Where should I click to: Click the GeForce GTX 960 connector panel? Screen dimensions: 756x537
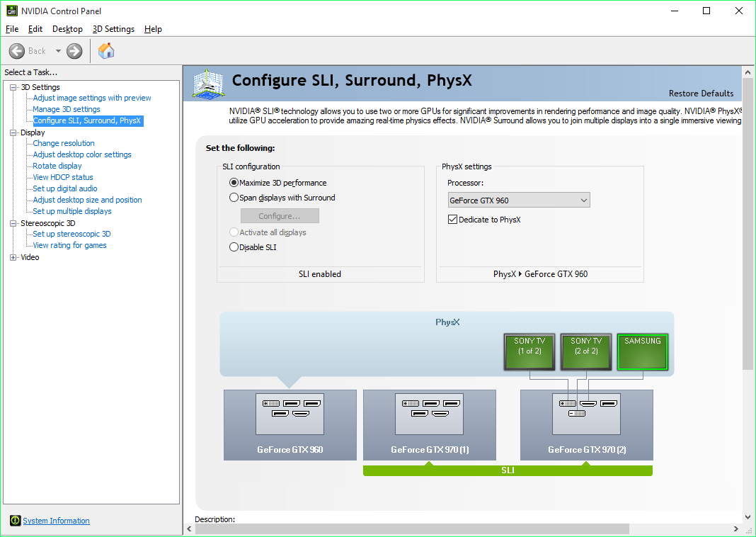[x=290, y=414]
